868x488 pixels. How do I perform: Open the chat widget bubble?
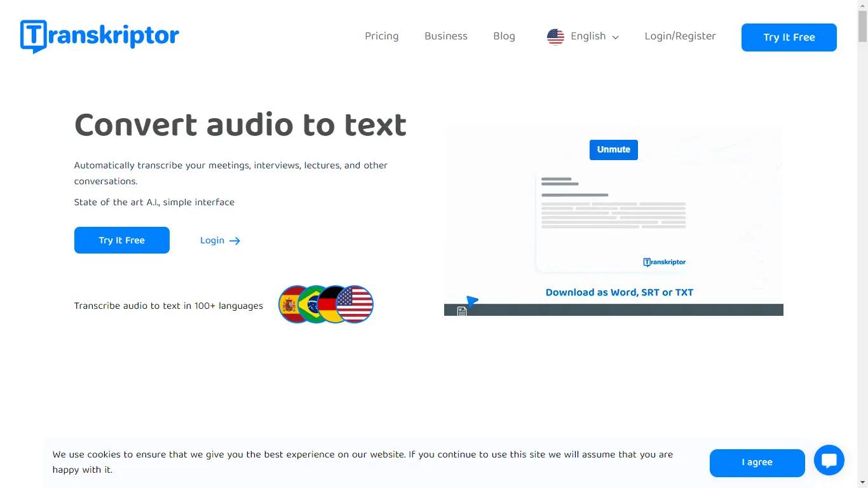coord(829,460)
